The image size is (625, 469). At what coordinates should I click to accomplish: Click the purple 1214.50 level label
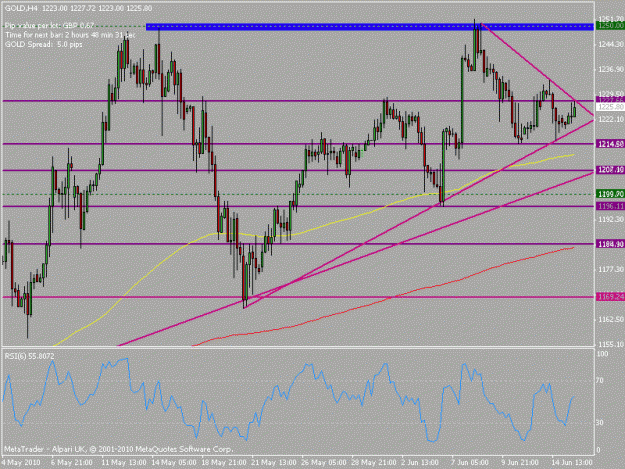coord(610,144)
